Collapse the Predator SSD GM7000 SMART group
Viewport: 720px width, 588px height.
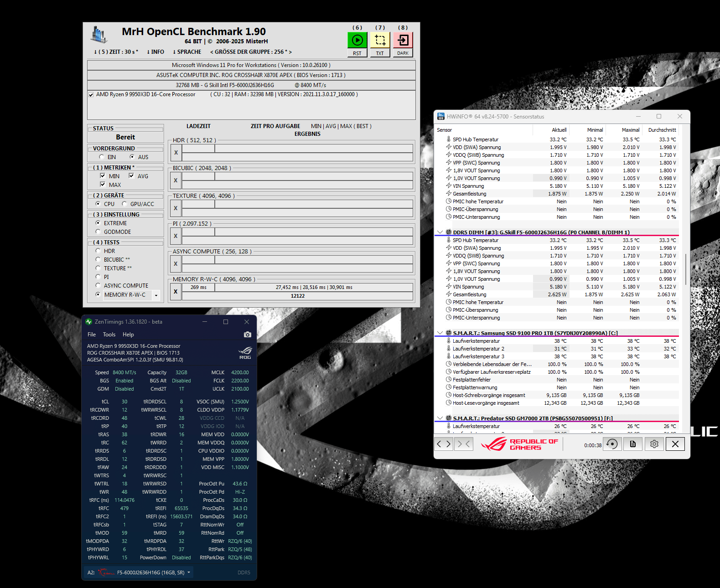(x=440, y=418)
